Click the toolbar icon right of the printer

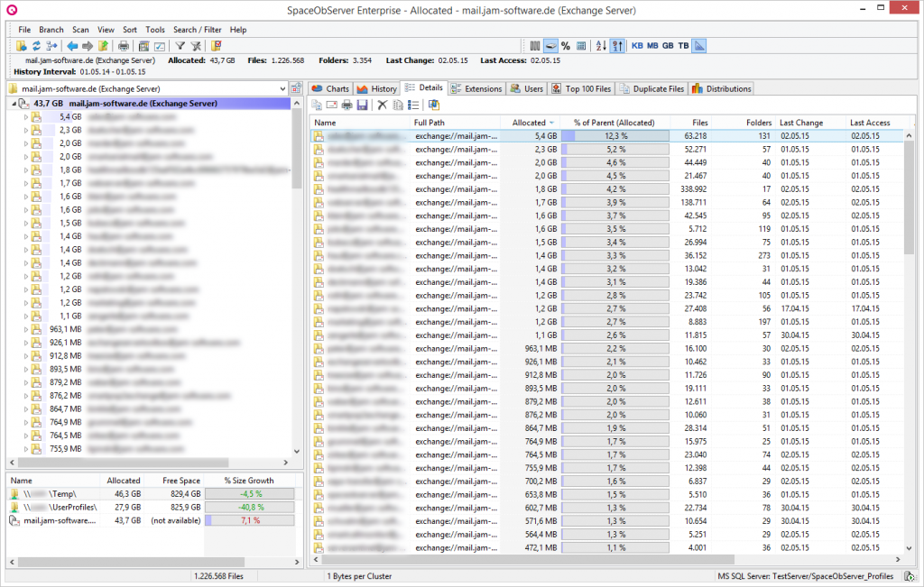coord(143,46)
